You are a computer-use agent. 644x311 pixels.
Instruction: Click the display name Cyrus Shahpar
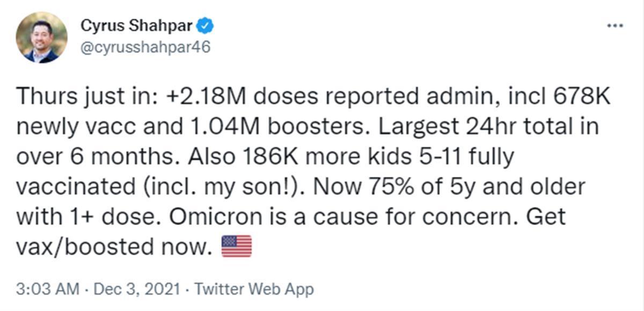pos(137,26)
